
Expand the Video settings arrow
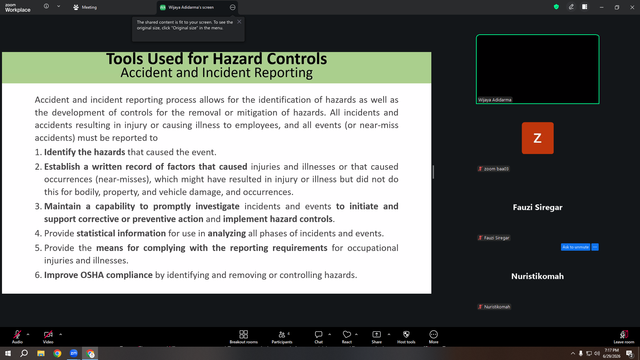point(60,334)
